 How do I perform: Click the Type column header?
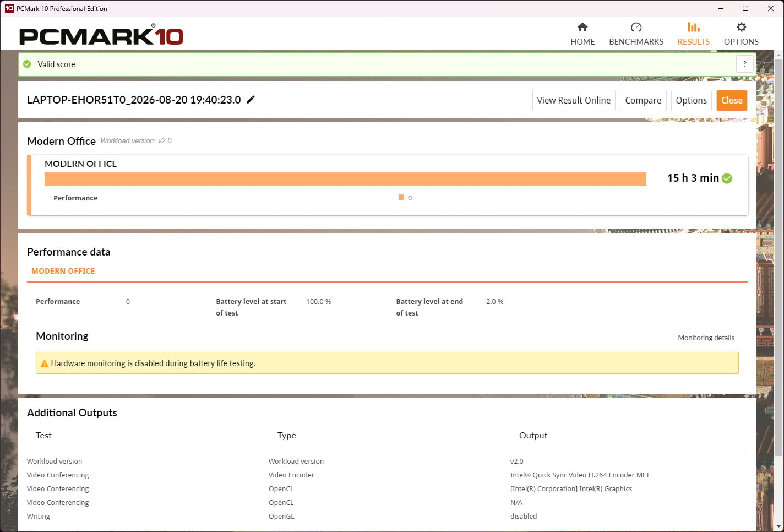287,435
